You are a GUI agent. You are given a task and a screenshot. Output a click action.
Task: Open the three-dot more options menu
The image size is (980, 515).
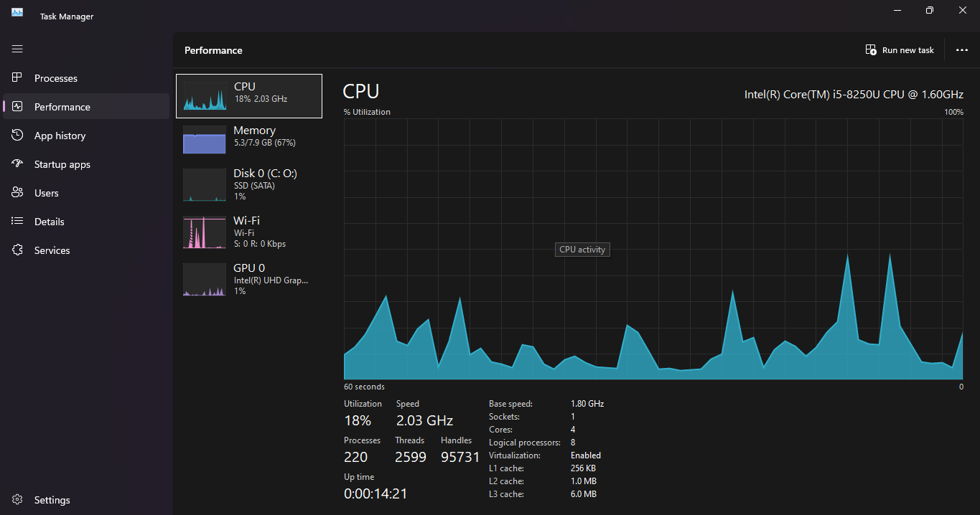click(962, 50)
